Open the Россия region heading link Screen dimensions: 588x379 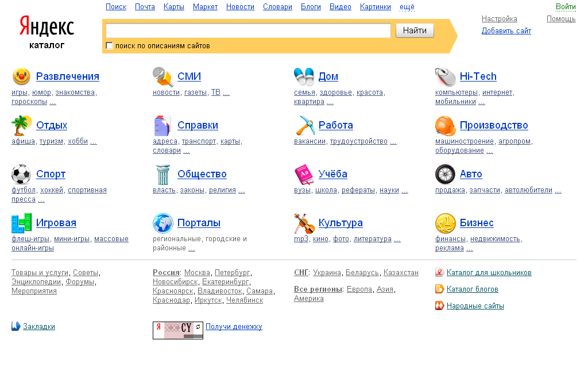click(x=166, y=273)
